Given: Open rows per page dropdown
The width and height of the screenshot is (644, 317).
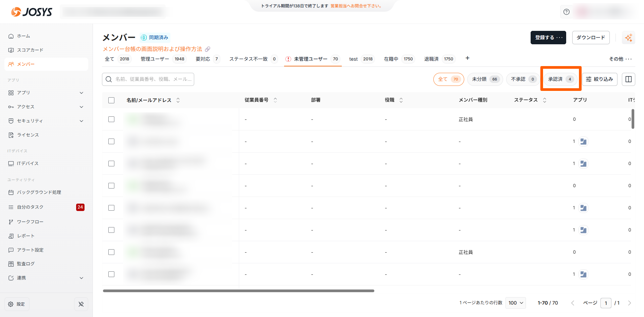Looking at the screenshot, I should pos(516,303).
